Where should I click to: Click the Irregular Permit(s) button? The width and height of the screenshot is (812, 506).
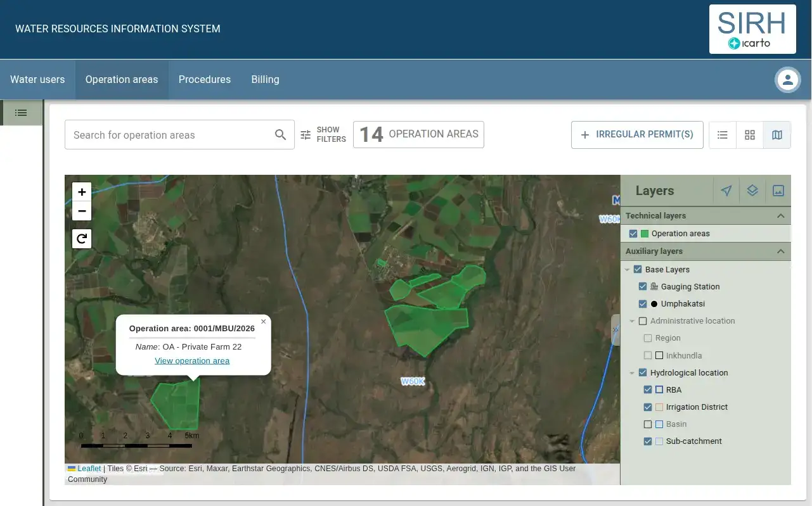pyautogui.click(x=637, y=135)
